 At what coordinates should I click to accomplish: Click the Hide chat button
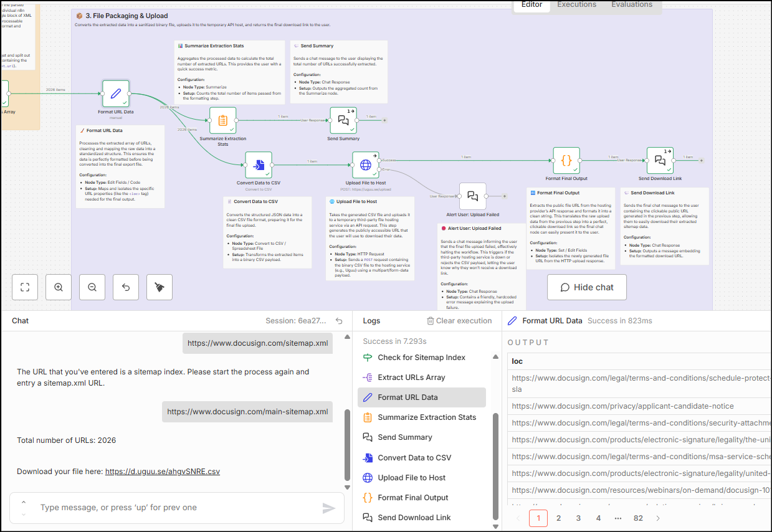coord(587,287)
